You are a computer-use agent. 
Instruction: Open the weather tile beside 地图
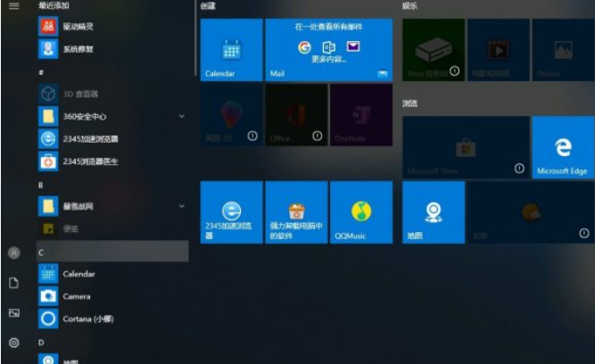[x=531, y=212]
